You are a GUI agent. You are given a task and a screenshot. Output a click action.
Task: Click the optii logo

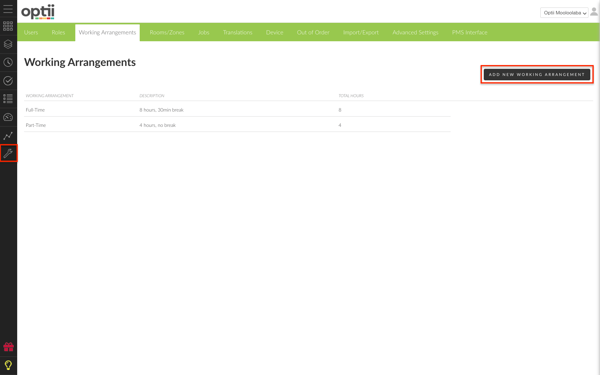coord(38,12)
